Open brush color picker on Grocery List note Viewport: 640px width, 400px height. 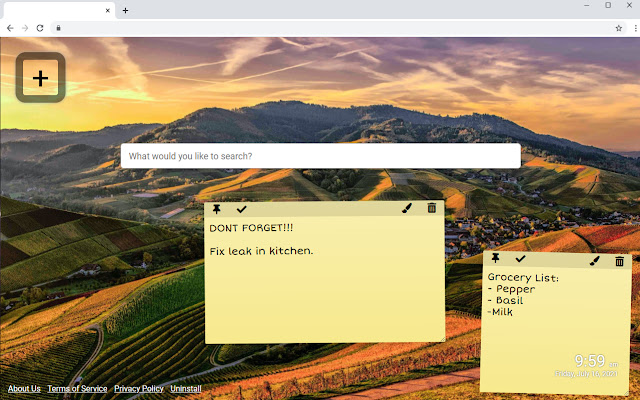(x=595, y=261)
